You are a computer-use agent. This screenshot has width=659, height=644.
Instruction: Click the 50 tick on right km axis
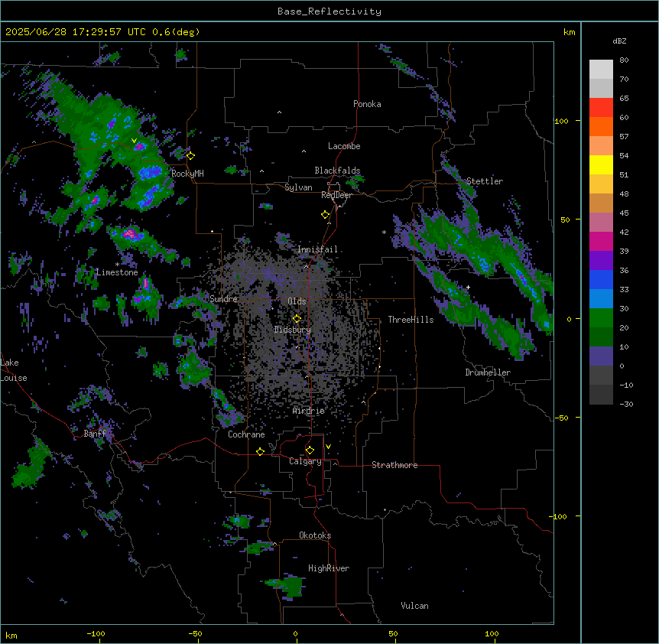coord(565,220)
